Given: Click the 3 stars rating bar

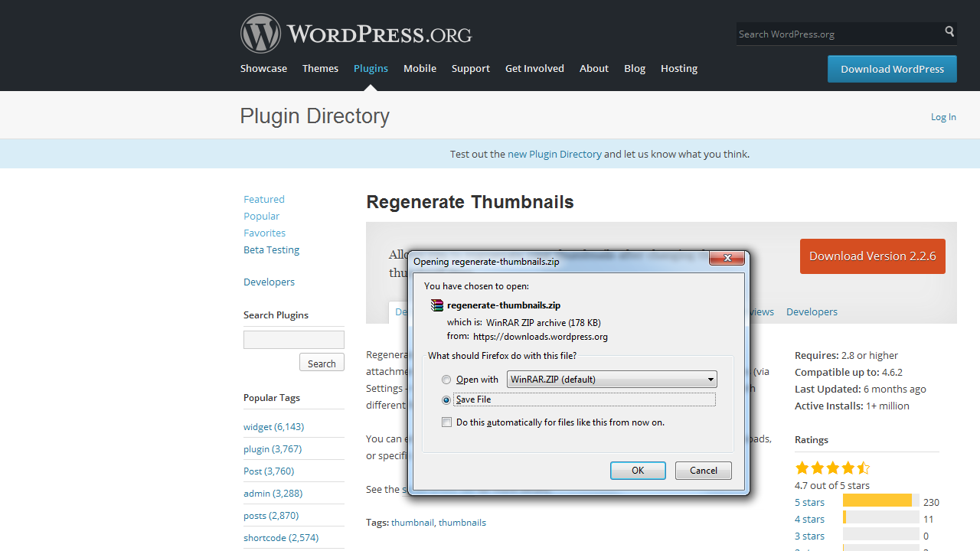Looking at the screenshot, I should 881,534.
